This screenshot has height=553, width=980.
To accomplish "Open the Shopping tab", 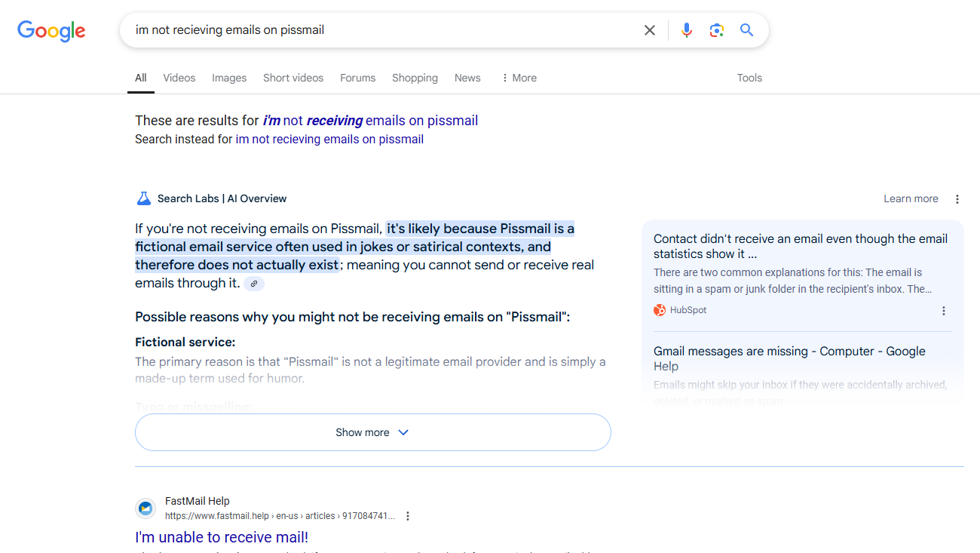I will (x=415, y=78).
